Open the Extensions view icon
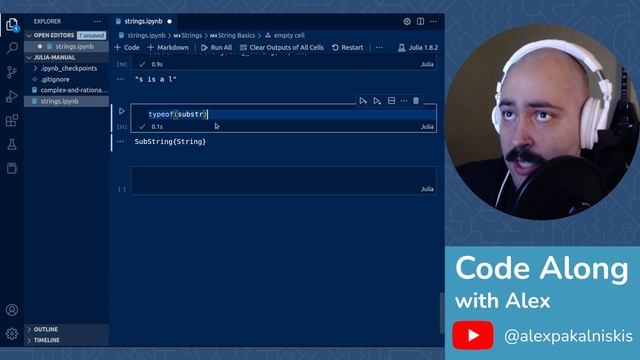Screen dimensions: 640x360 (12, 120)
